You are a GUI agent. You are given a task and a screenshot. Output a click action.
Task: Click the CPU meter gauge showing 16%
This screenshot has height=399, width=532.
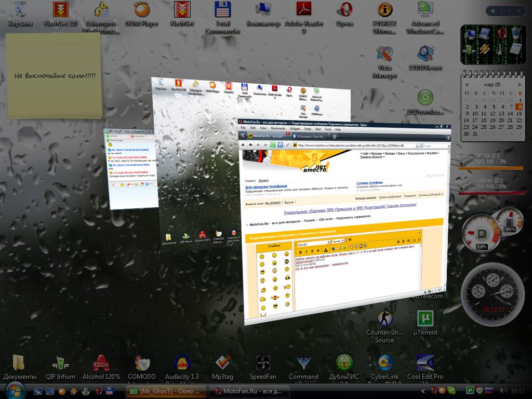coord(482,234)
